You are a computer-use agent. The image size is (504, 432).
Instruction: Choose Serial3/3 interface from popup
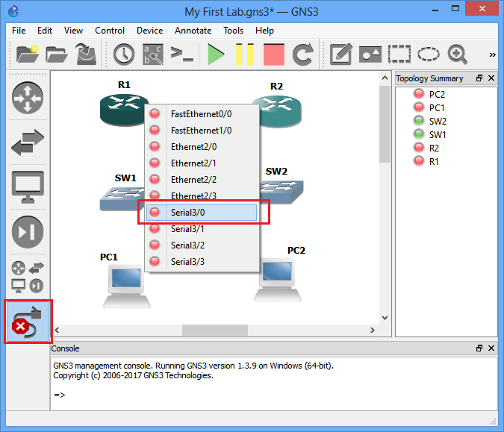[x=202, y=261]
